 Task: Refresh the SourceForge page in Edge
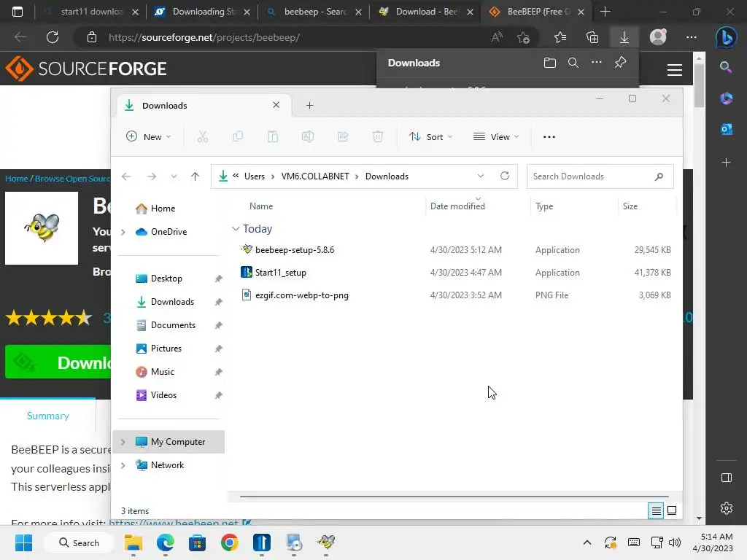53,37
